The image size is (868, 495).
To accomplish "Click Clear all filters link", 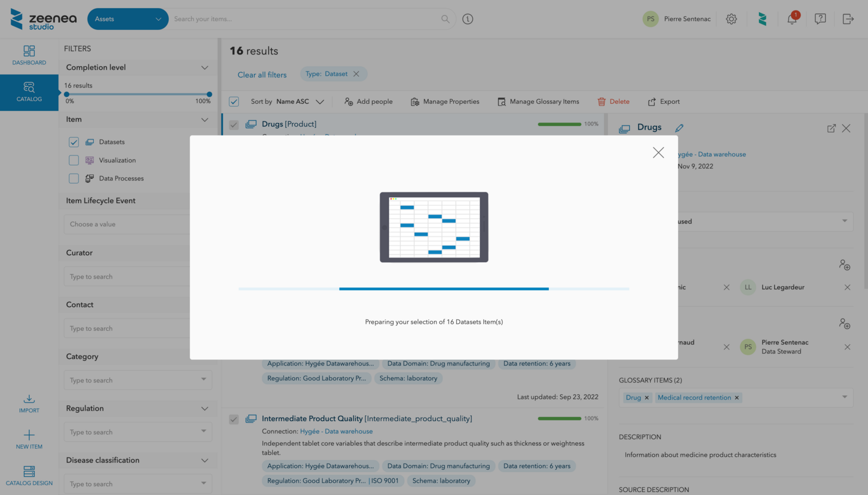I will pos(262,74).
